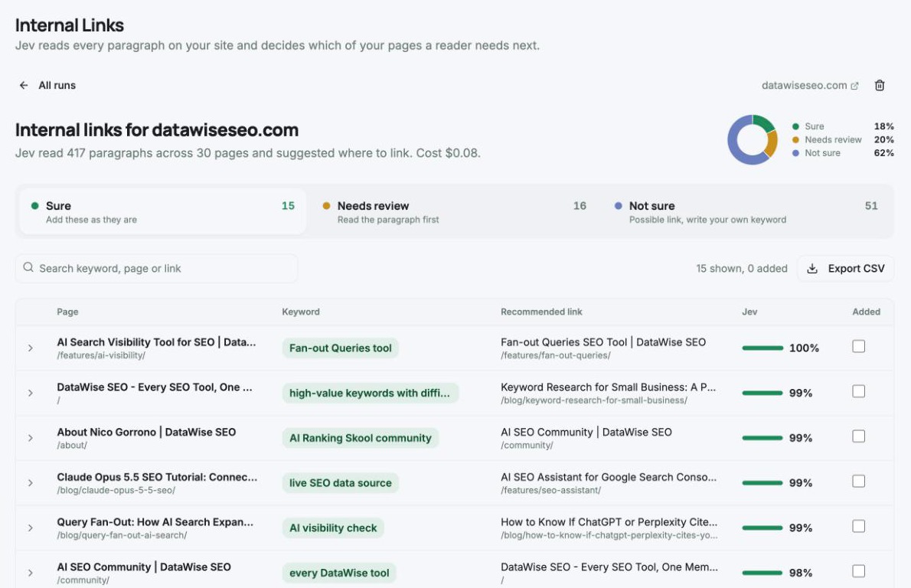
Task: Expand the Query Fan-Out row
Action: click(x=30, y=528)
